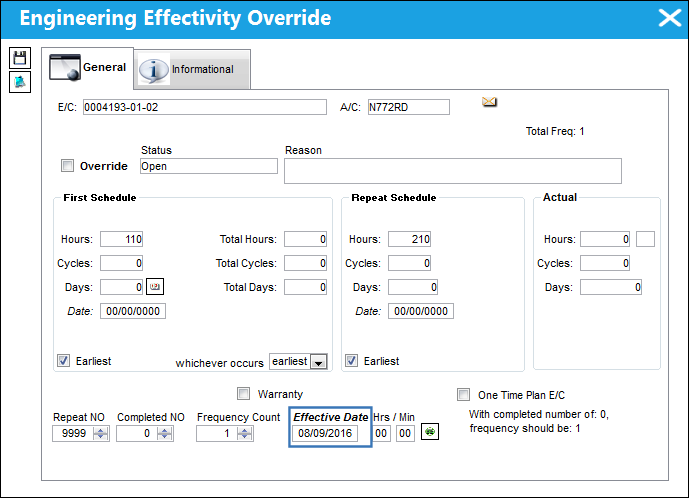Click the Effective Date field 08/09/2016
Screen dimensions: 689x498
click(x=325, y=433)
